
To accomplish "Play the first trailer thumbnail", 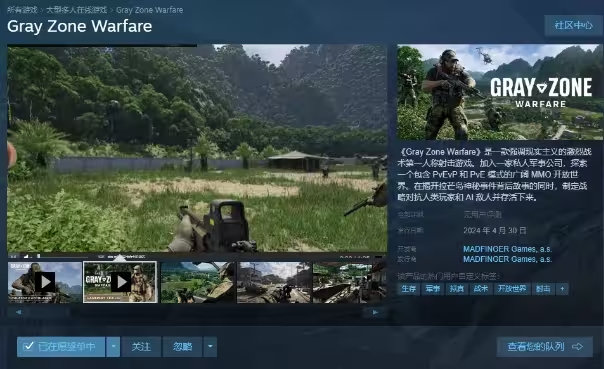I will [45, 282].
